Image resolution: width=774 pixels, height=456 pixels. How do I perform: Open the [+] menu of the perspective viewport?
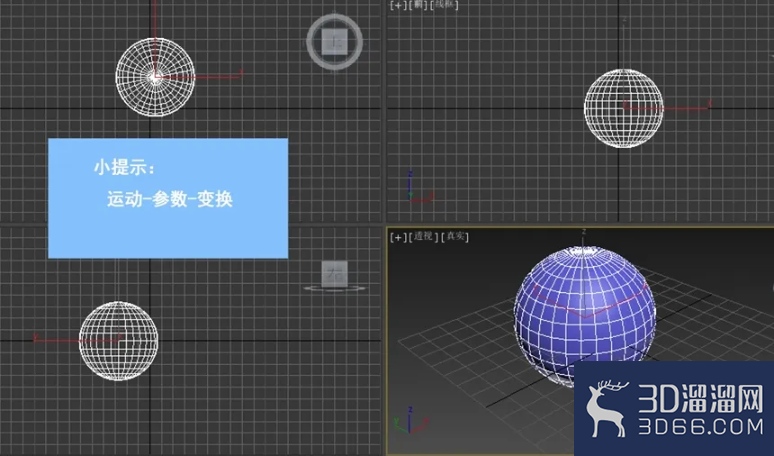tap(398, 237)
